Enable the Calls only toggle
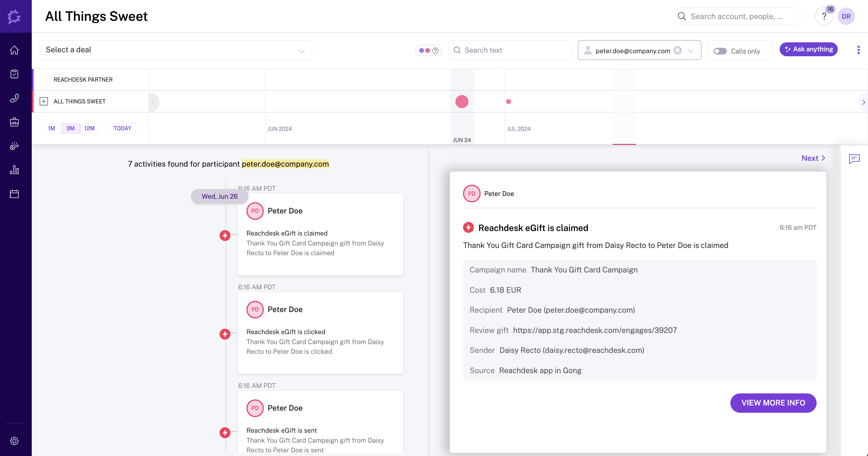The image size is (868, 456). [x=720, y=51]
